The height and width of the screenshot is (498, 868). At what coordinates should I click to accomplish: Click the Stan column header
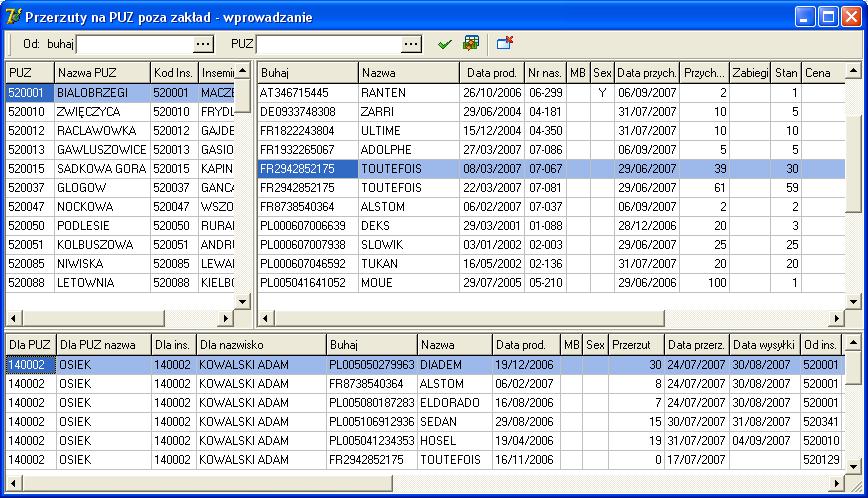786,72
